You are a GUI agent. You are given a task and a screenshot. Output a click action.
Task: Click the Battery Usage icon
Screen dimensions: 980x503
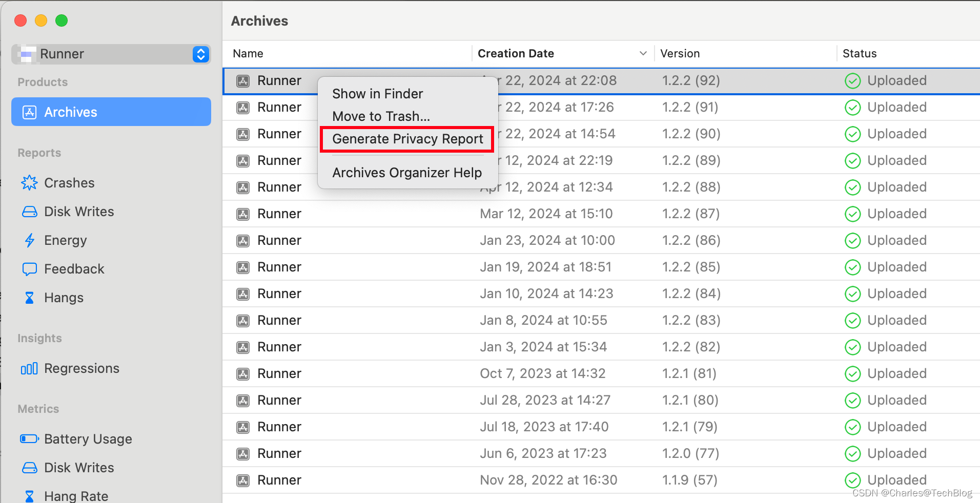click(x=30, y=439)
